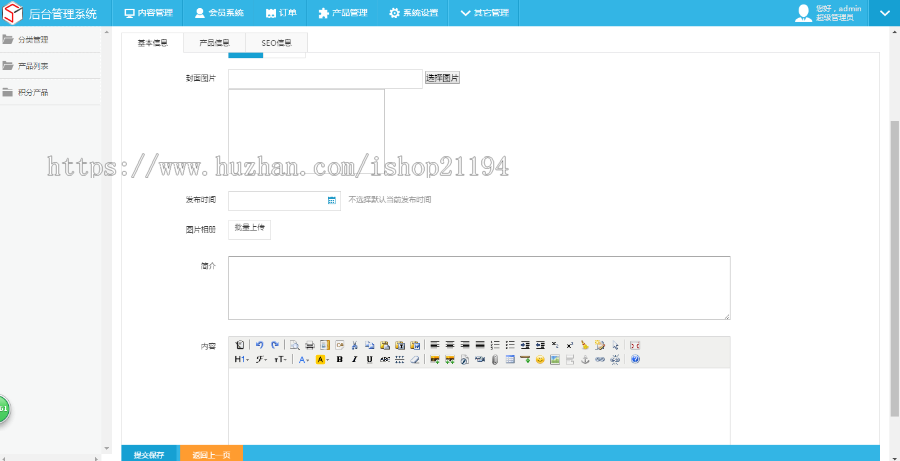The height and width of the screenshot is (461, 900).
Task: Insert attachment file paperclip icon
Action: pyautogui.click(x=495, y=359)
